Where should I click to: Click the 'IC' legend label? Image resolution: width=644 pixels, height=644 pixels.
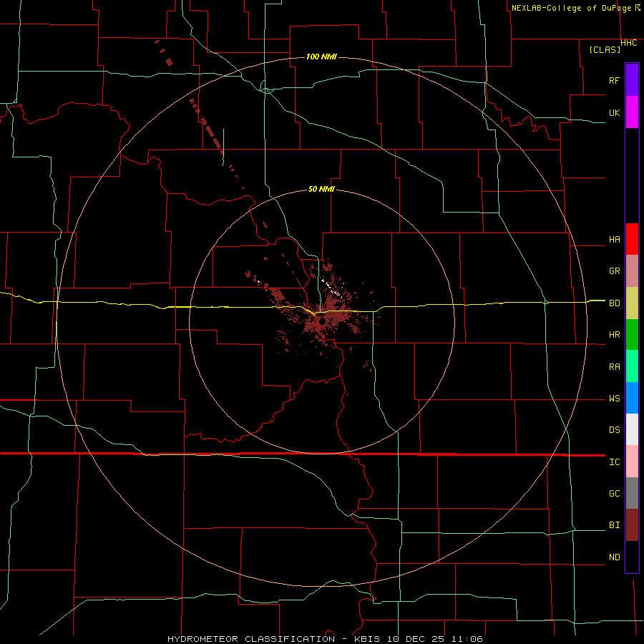pos(614,462)
